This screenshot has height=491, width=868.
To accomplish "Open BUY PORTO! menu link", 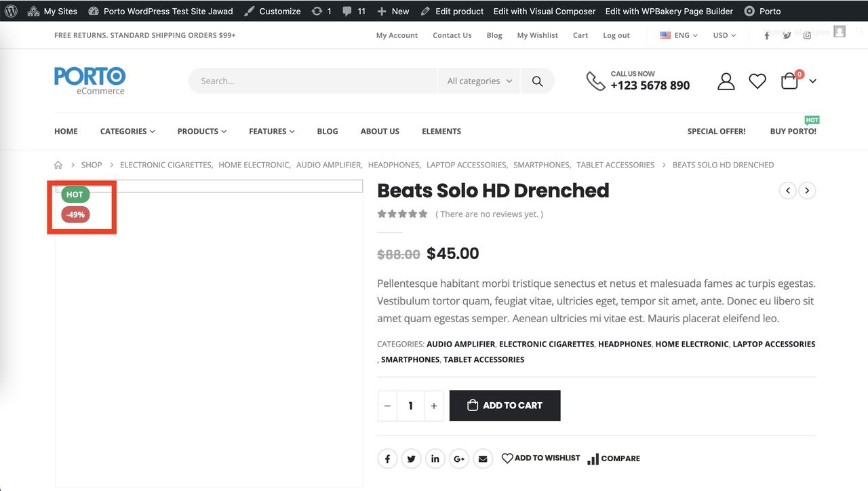I will coord(793,132).
